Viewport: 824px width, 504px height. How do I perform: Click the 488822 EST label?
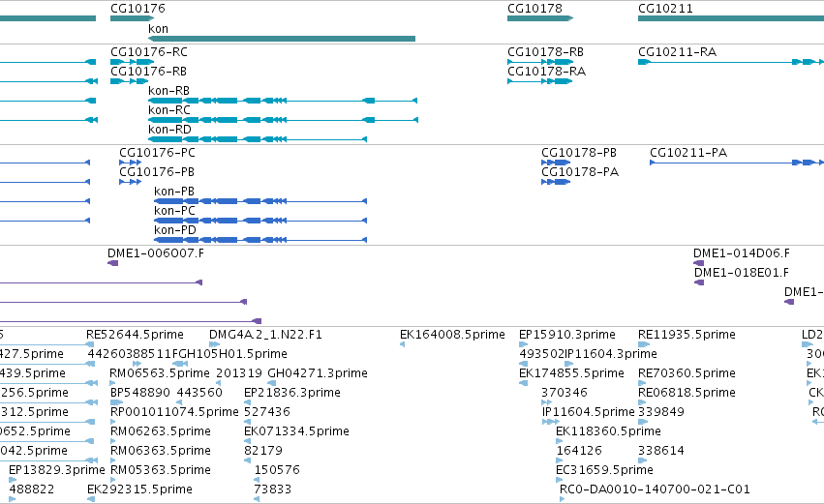coord(32,489)
